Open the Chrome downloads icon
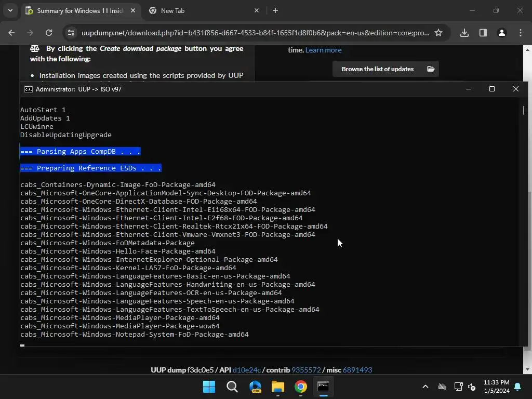Image resolution: width=532 pixels, height=399 pixels. tap(464, 33)
